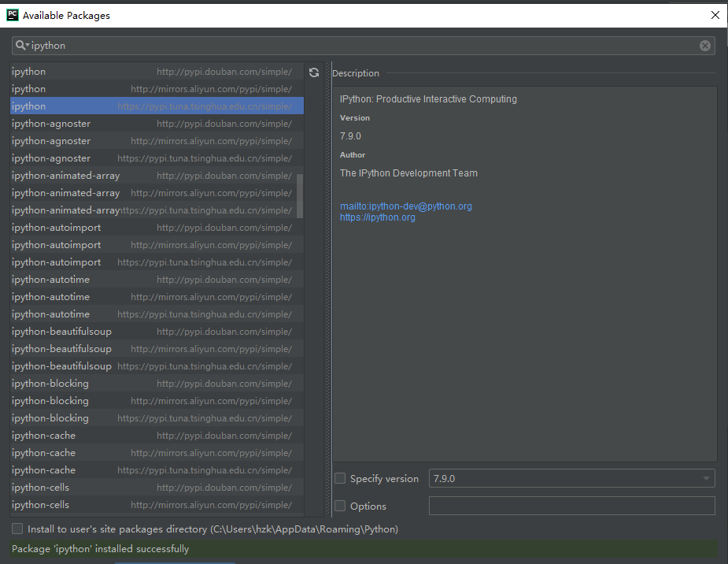Select ipython-animated-array from tsinghua mirror
Screen dimensions: 728x564
(x=157, y=210)
